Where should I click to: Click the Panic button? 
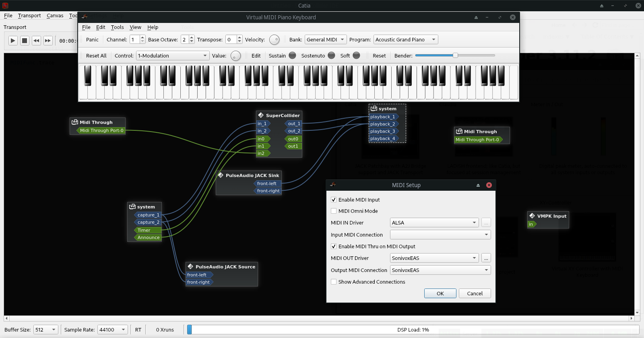(92, 39)
